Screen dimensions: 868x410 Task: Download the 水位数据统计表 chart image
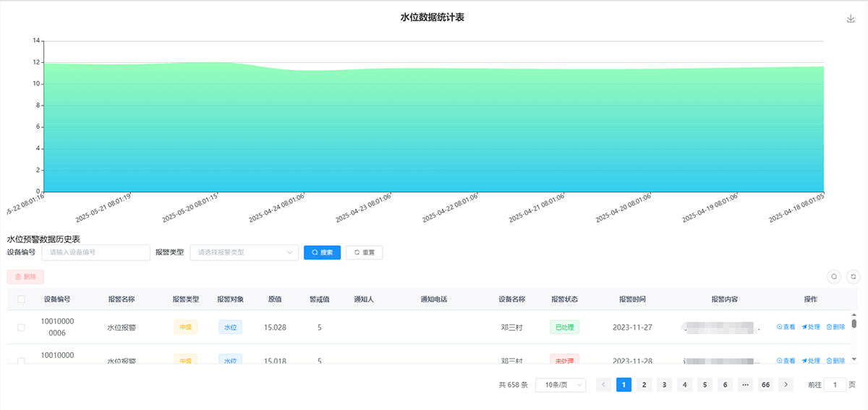coord(851,19)
